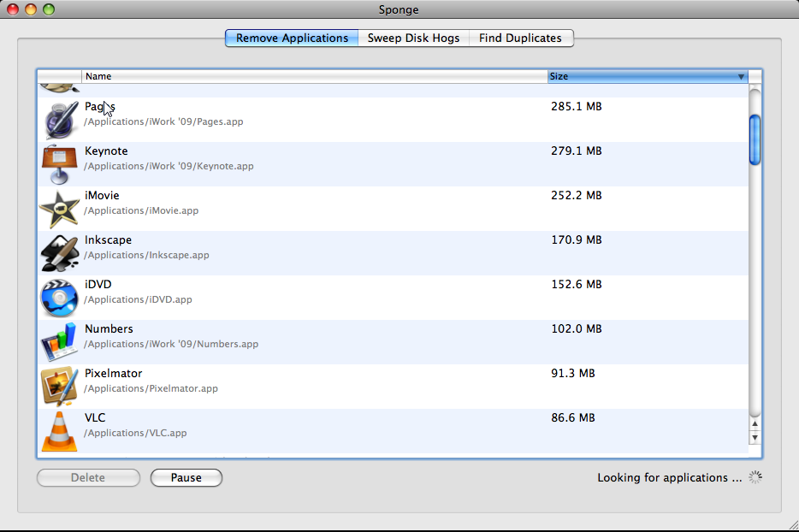Viewport: 799px width, 532px height.
Task: Select the Pixelmator name text
Action: point(113,373)
